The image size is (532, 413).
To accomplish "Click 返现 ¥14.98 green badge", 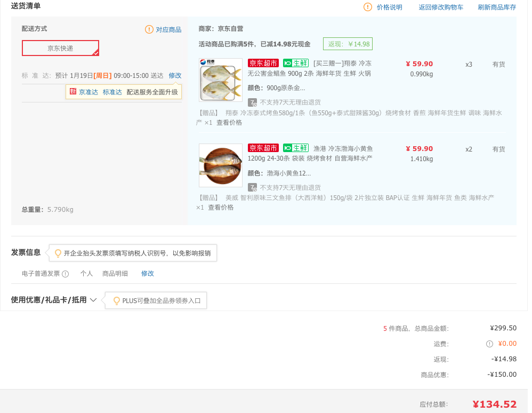I will [348, 44].
